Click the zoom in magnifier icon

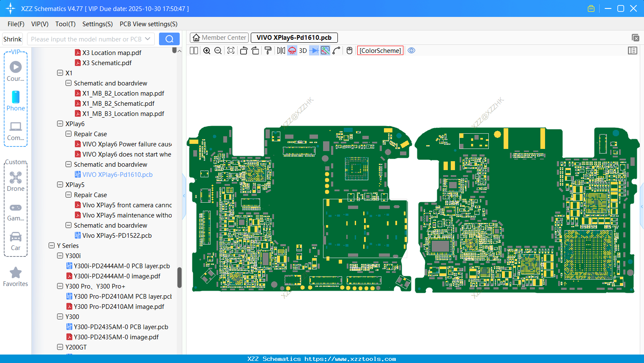click(207, 51)
